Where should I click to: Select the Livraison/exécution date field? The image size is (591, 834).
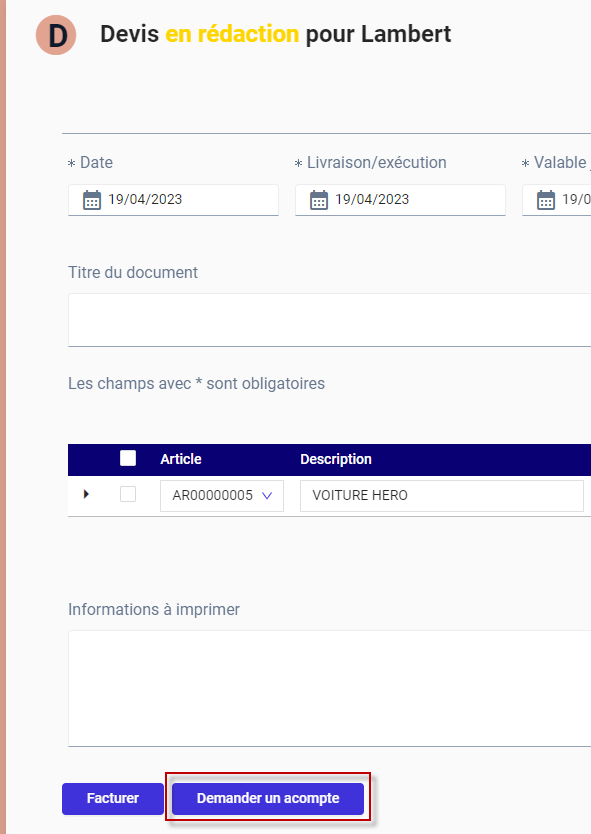point(400,200)
